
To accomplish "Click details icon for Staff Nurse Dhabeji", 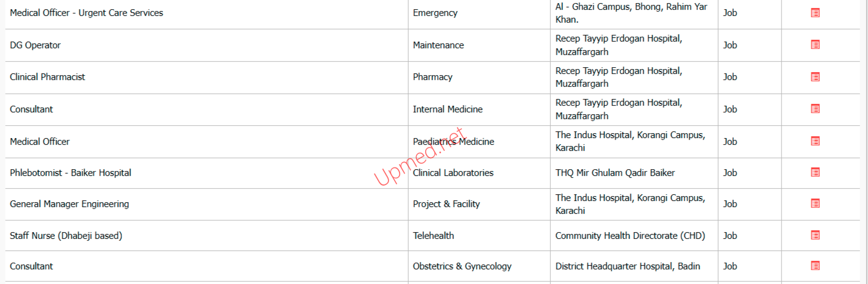I will click(815, 235).
